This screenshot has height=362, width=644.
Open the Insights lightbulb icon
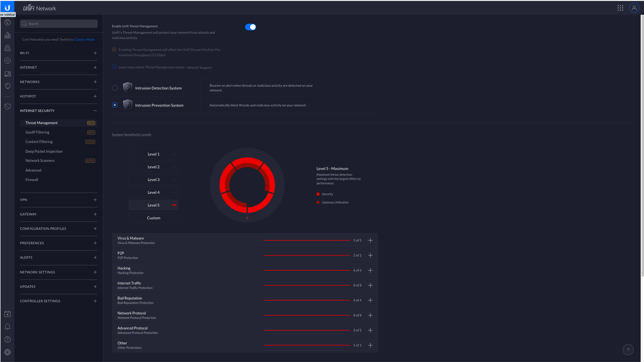tap(7, 86)
